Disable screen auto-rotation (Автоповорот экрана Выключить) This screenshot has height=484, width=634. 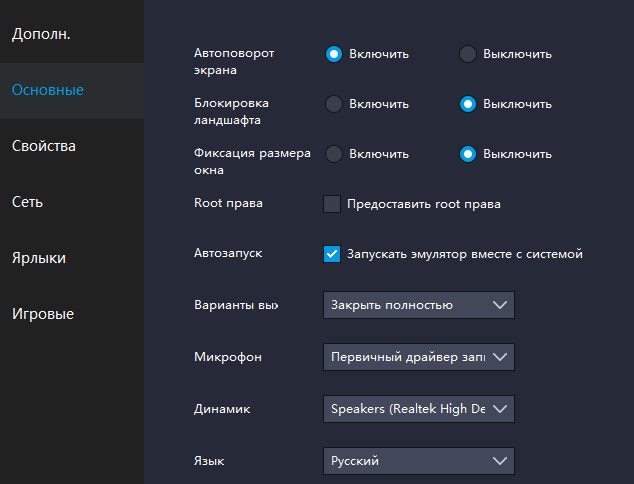[467, 54]
